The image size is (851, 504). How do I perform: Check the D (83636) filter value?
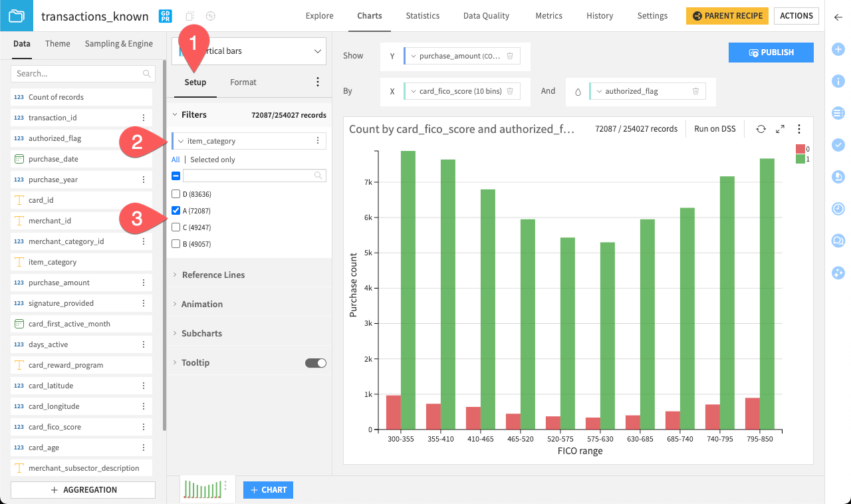click(x=176, y=193)
